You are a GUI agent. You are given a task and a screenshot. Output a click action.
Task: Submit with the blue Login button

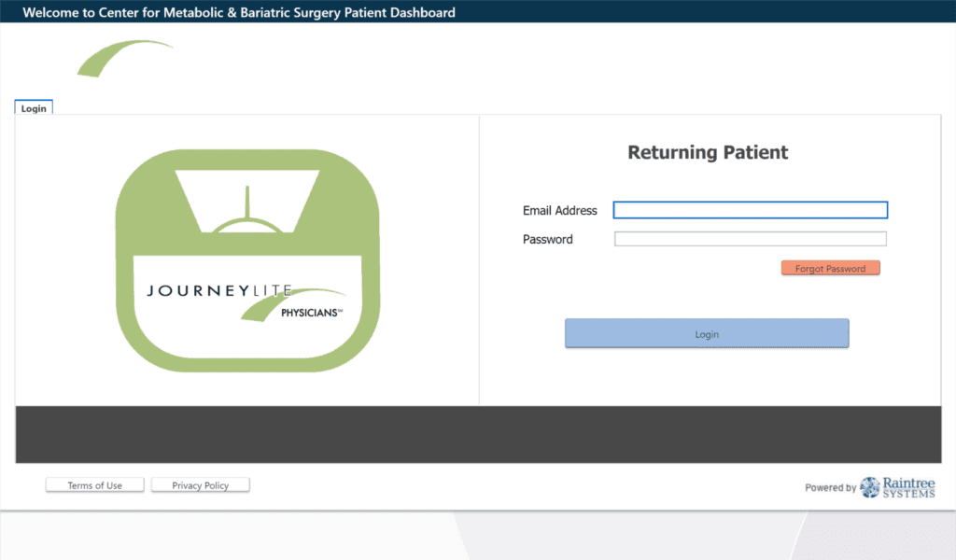707,333
